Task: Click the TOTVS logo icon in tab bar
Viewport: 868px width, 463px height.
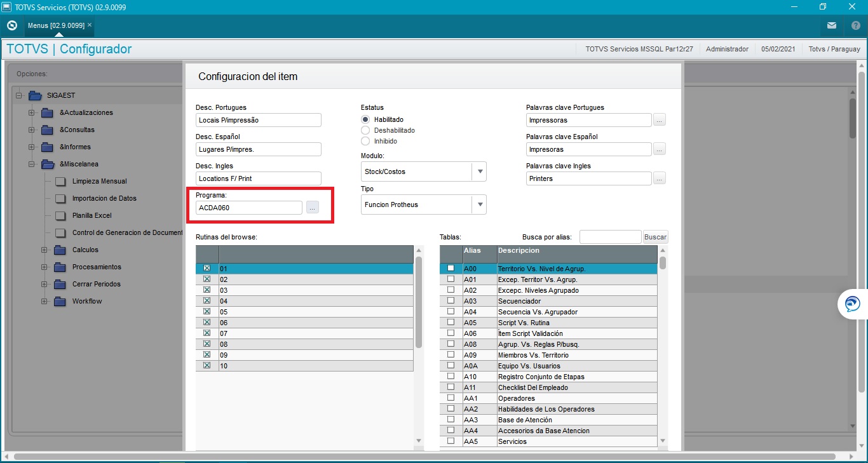Action: coord(11,25)
